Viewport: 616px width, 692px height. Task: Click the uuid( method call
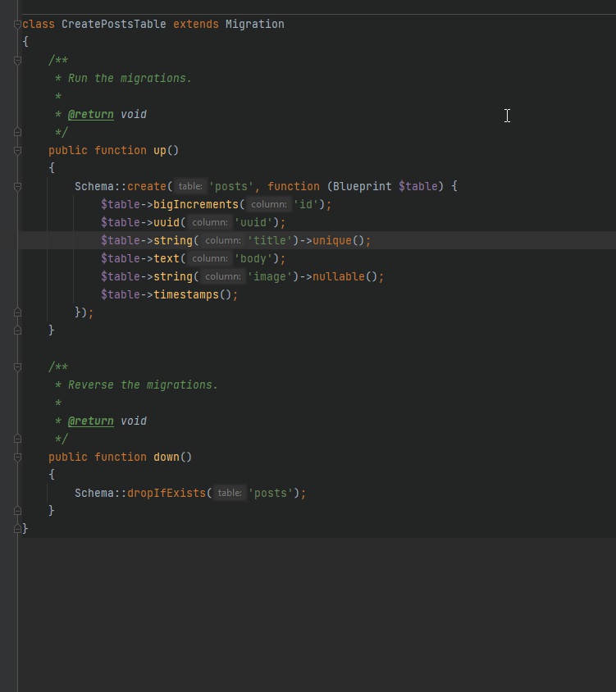pos(167,222)
